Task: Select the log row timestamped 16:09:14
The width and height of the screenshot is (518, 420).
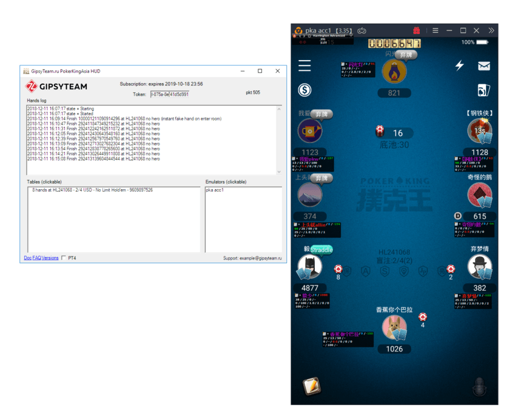Action: tap(124, 119)
